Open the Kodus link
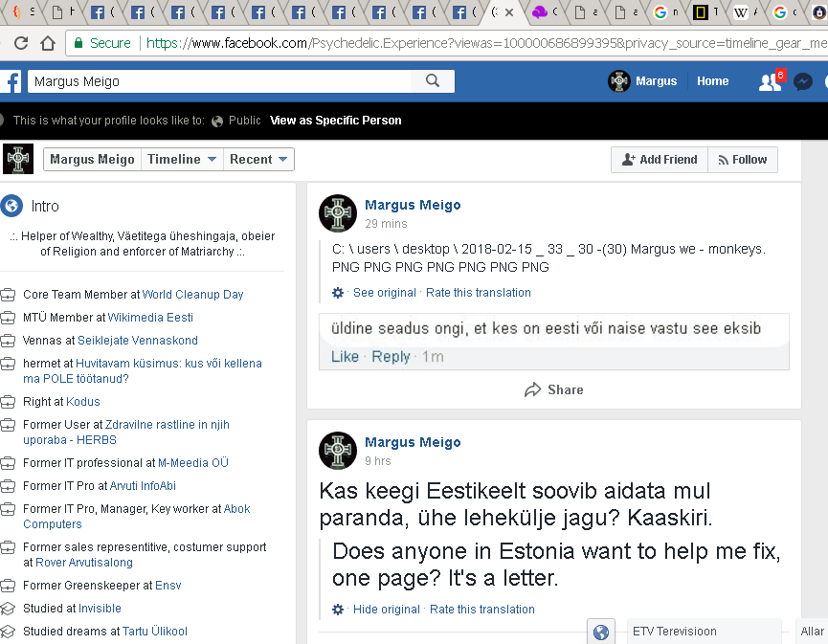Image resolution: width=828 pixels, height=644 pixels. click(x=83, y=402)
